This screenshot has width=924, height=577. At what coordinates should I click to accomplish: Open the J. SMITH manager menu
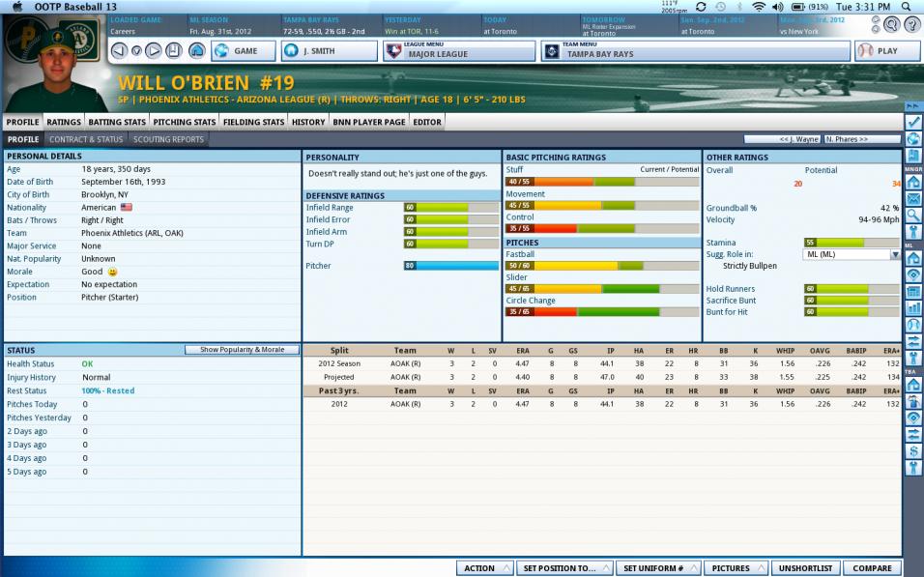pos(329,50)
